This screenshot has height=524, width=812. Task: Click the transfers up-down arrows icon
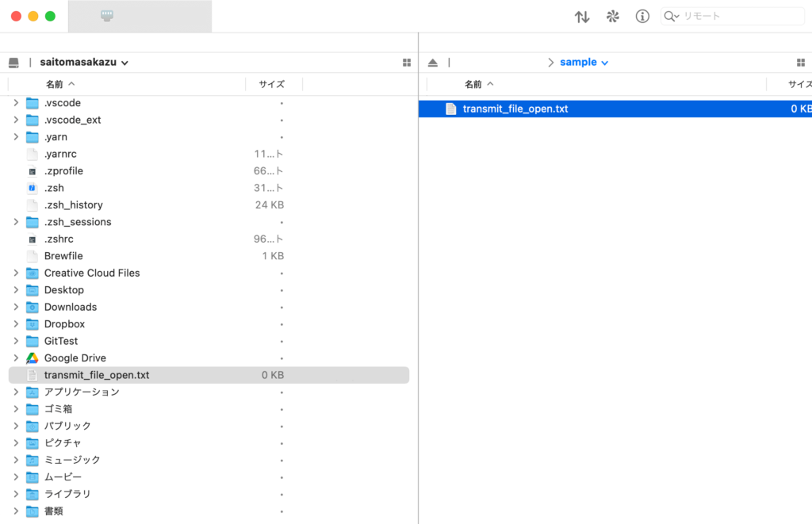tap(582, 17)
